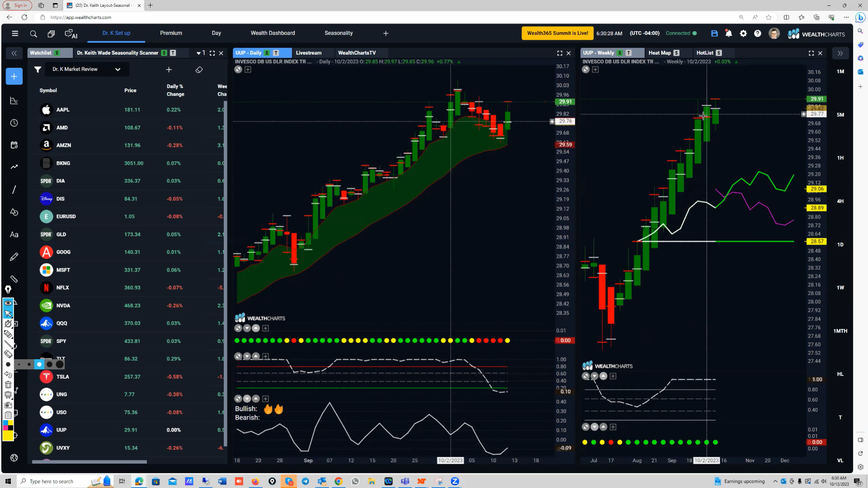This screenshot has width=868, height=488.
Task: Toggle annotation visibility eye icon
Action: click(x=8, y=303)
